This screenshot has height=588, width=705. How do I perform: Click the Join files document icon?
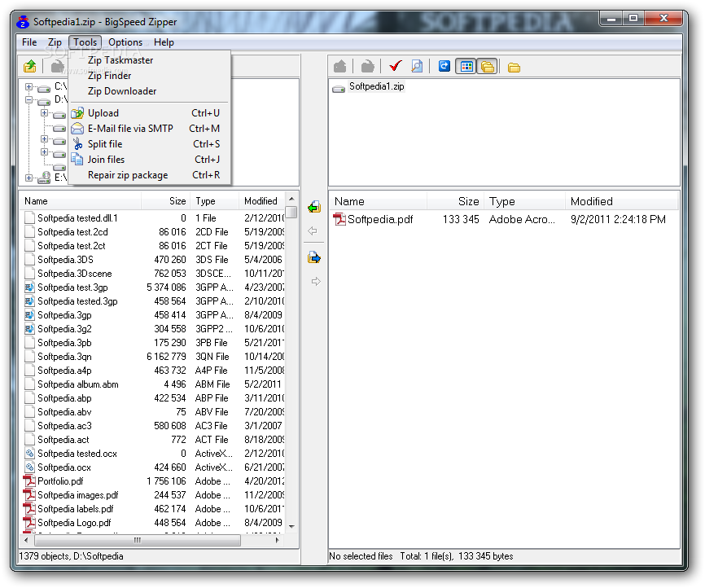77,160
